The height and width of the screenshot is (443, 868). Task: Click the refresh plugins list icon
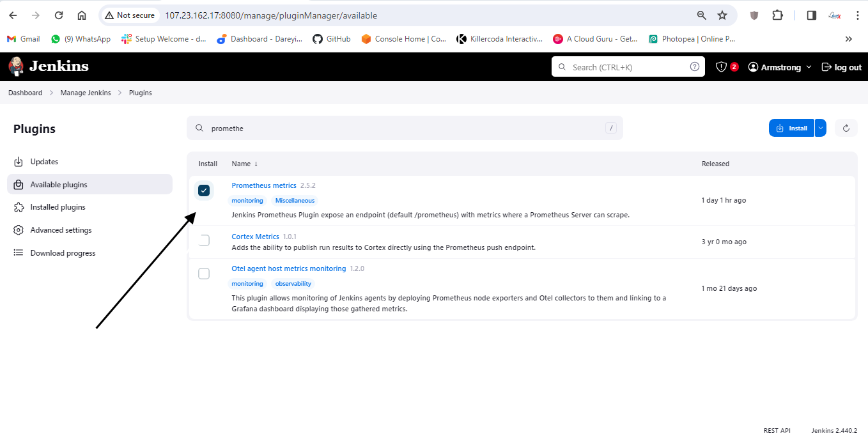pyautogui.click(x=846, y=128)
